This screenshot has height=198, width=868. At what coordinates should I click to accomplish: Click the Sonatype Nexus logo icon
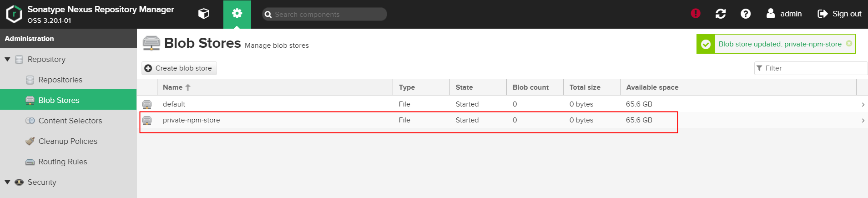pyautogui.click(x=14, y=14)
